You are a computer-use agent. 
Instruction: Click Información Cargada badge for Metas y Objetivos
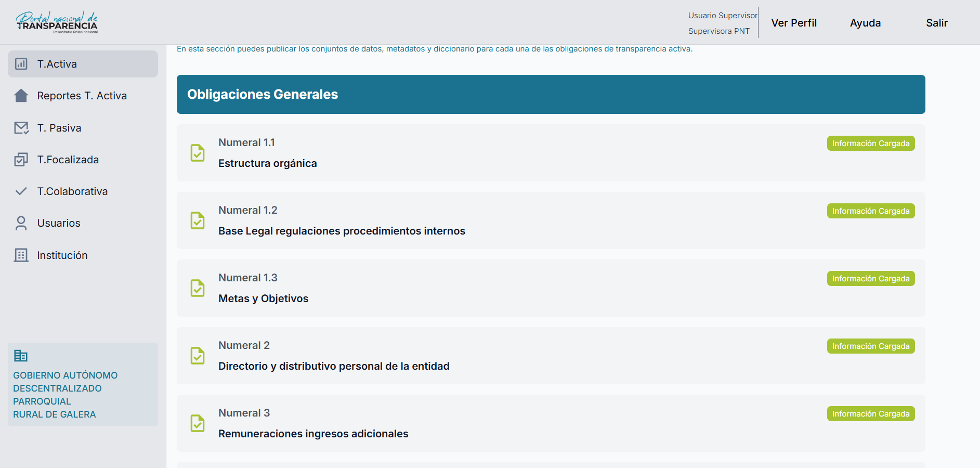(x=871, y=279)
